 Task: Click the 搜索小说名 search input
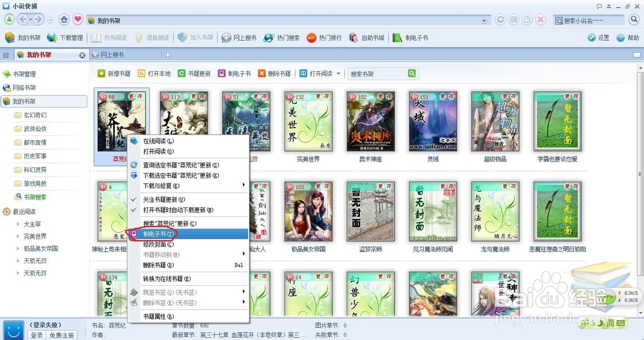coord(589,20)
